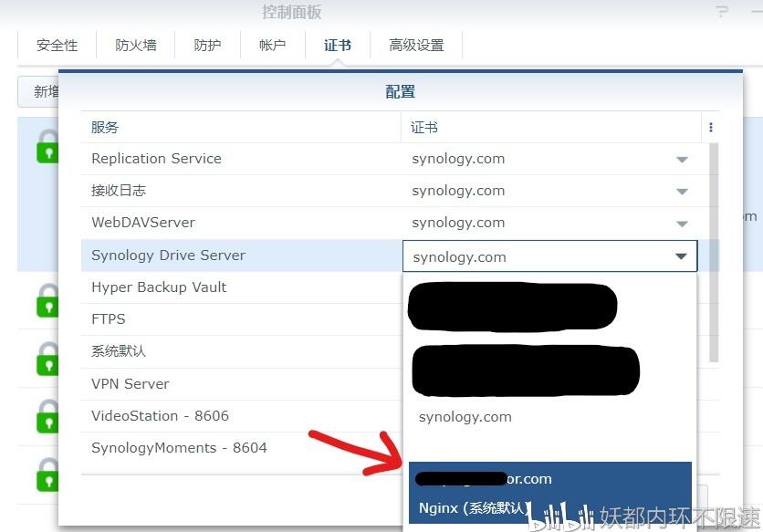
Task: Open the control panel help question mark
Action: (x=723, y=11)
